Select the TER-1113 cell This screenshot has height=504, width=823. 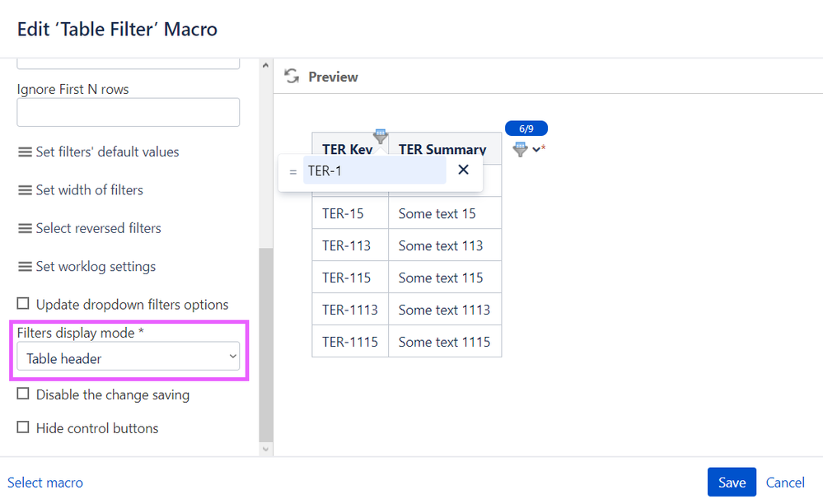tap(350, 309)
